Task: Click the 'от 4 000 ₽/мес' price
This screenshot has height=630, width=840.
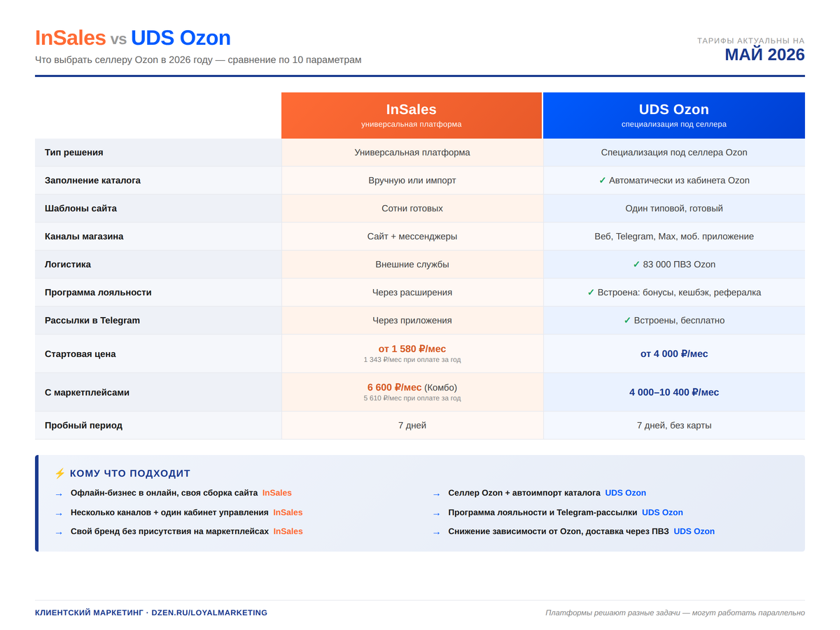Action: [674, 354]
